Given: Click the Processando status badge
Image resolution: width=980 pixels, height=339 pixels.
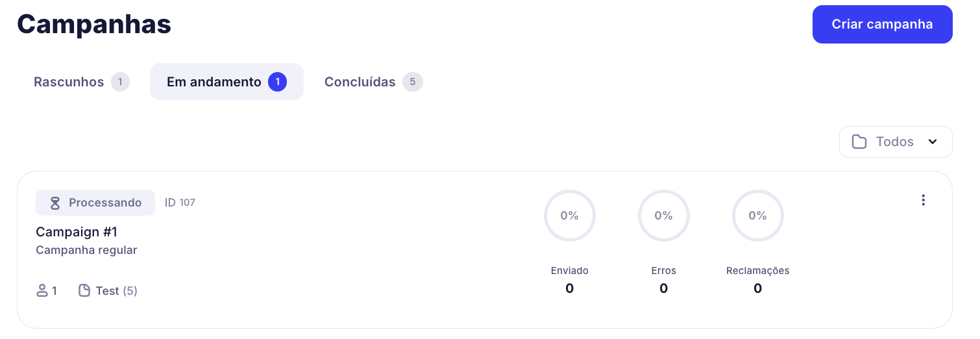Looking at the screenshot, I should coord(95,203).
